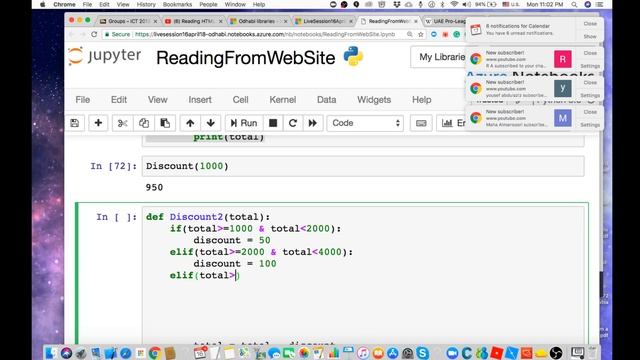The image size is (640, 360).
Task: Click the bar chart toolbar icon
Action: 447,123
